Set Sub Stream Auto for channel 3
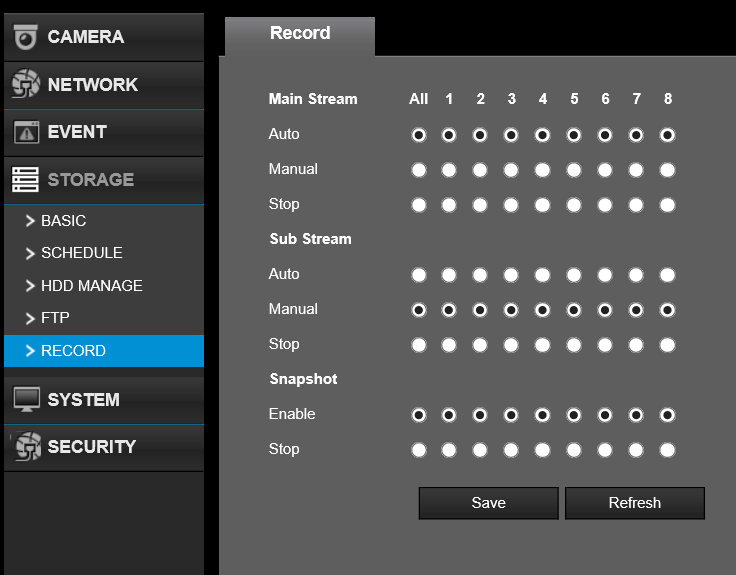The height and width of the screenshot is (575, 736). [511, 275]
